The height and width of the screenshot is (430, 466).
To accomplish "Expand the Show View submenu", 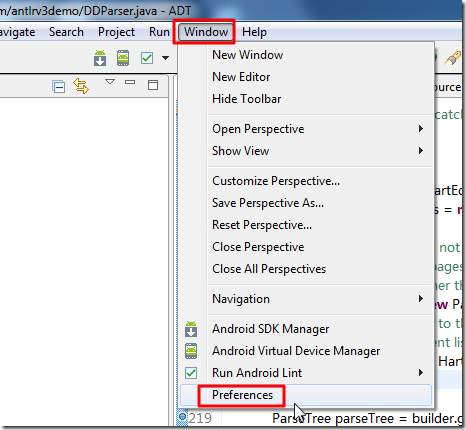I will tap(306, 151).
